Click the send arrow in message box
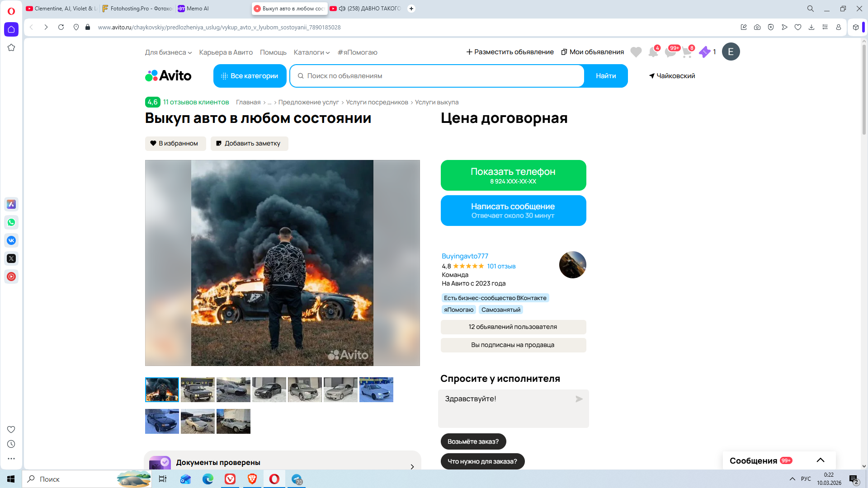This screenshot has width=868, height=488. pos(579,399)
